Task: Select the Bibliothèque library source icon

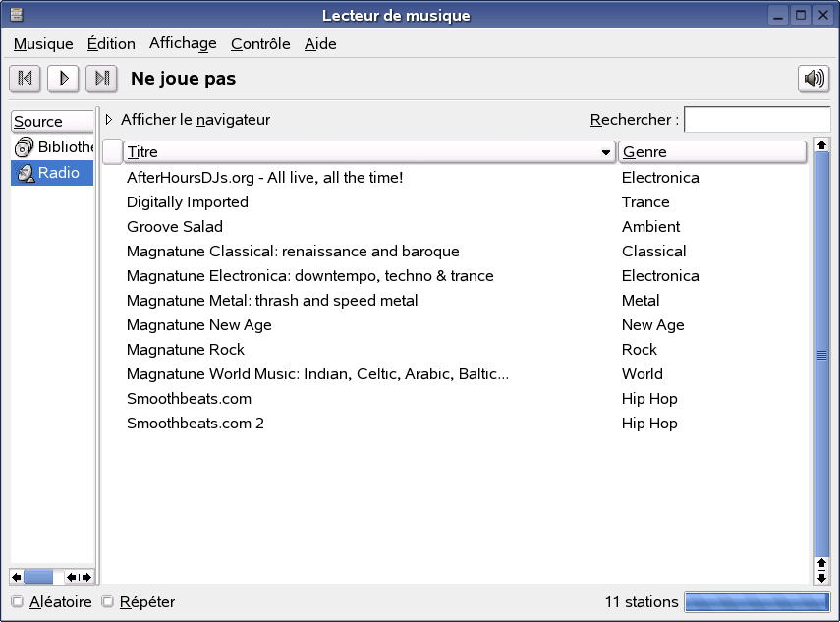Action: (x=25, y=147)
